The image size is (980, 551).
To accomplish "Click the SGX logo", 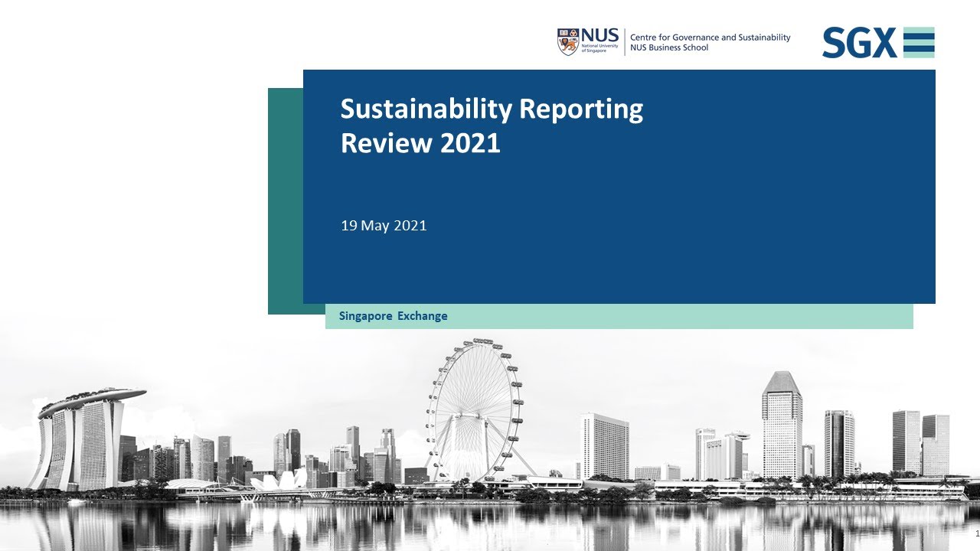I will pos(878,43).
